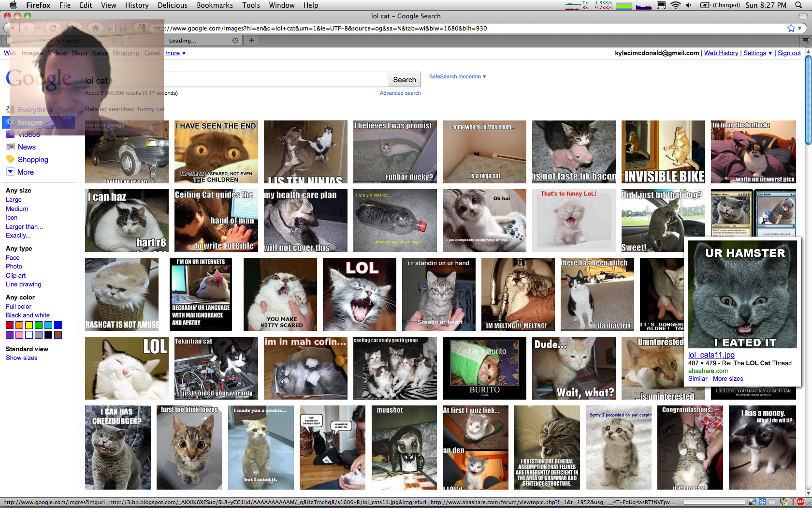Open the Settings dropdown
The height and width of the screenshot is (508, 812).
pos(757,53)
